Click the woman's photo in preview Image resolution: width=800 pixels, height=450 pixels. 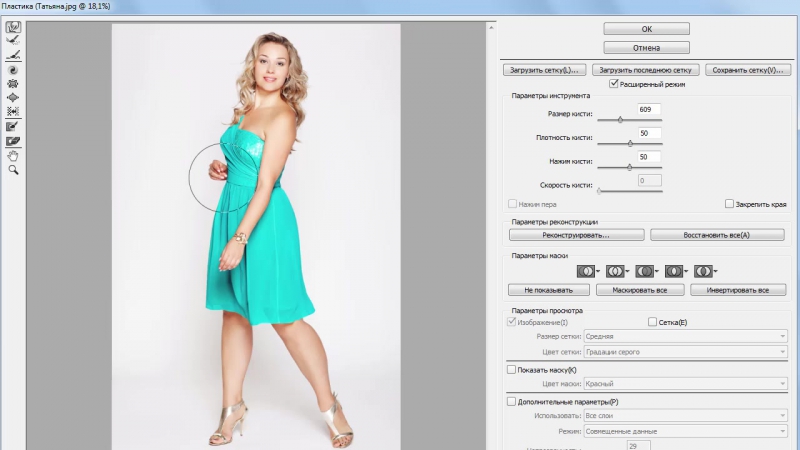tap(256, 236)
